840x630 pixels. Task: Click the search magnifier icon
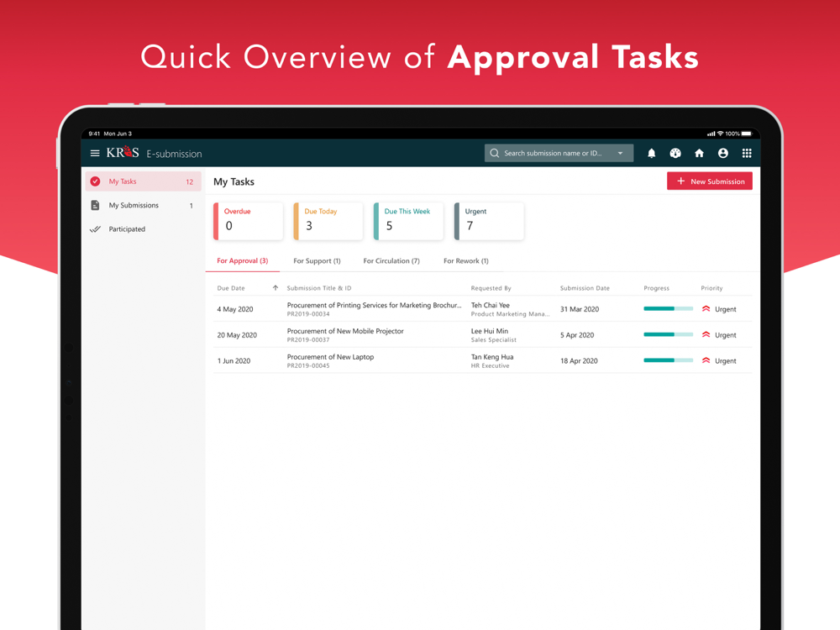point(495,153)
